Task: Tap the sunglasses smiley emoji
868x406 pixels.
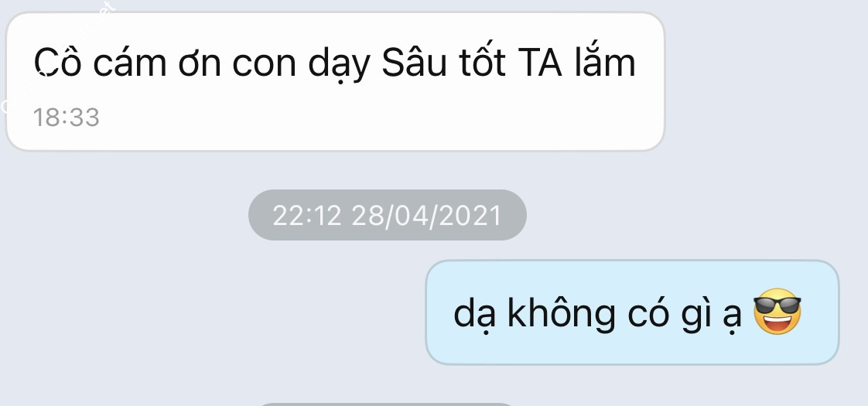Action: [777, 311]
